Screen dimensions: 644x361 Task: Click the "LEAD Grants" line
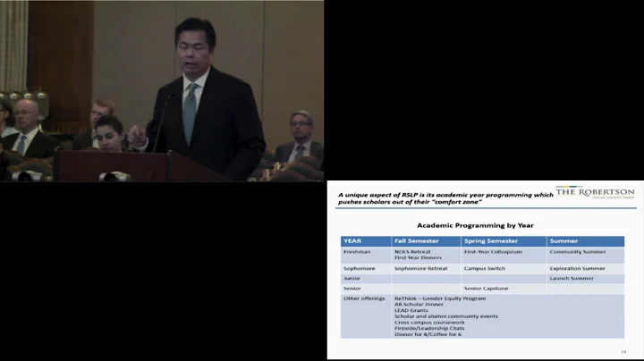point(411,311)
